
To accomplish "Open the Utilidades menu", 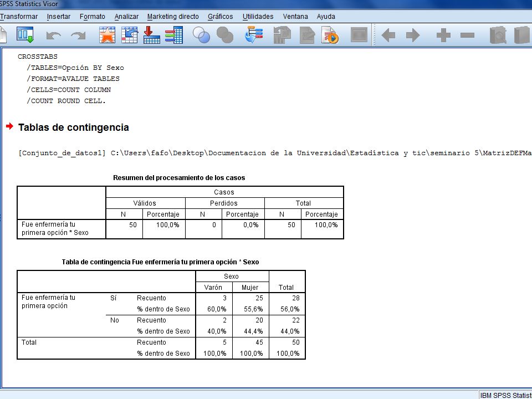I will (x=258, y=16).
